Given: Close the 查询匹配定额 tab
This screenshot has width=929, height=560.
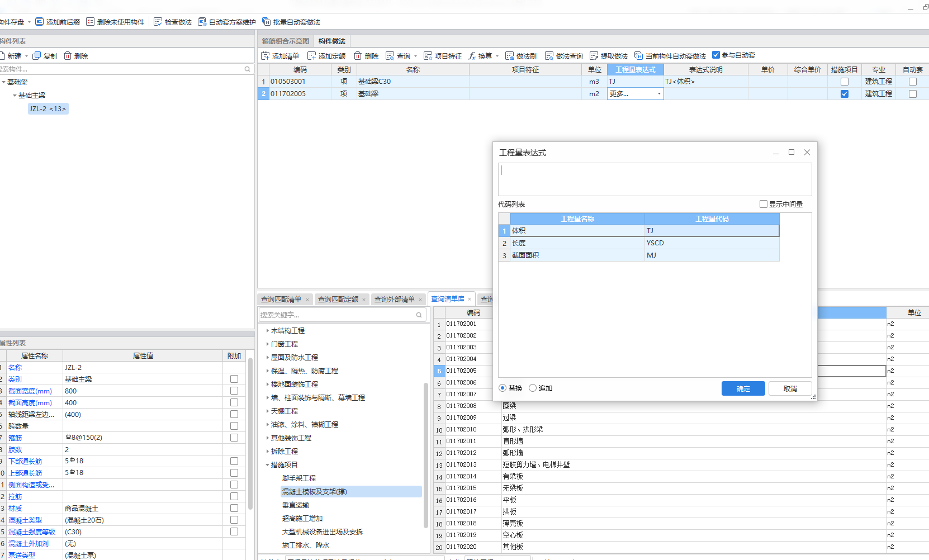Looking at the screenshot, I should point(364,300).
